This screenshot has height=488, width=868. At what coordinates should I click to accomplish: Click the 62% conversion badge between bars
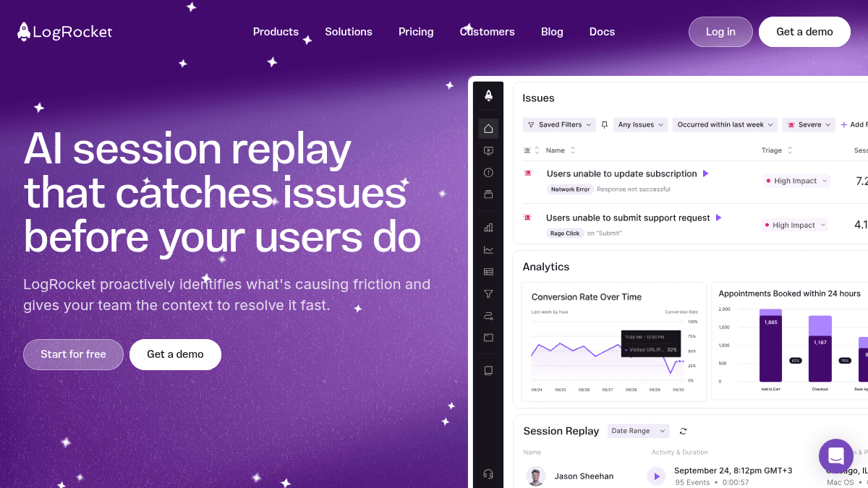[796, 360]
